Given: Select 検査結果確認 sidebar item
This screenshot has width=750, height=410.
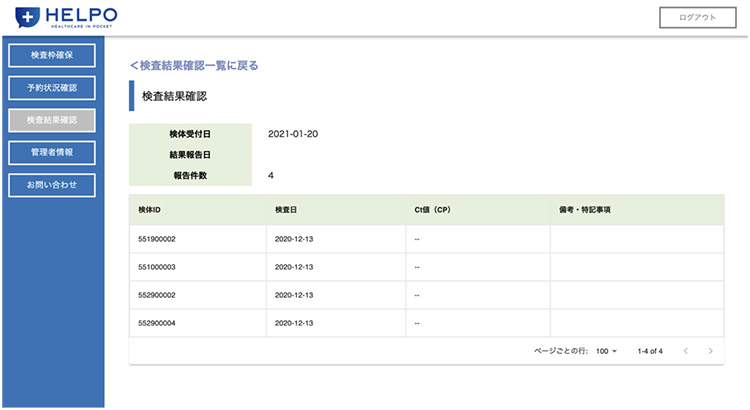Looking at the screenshot, I should click(51, 120).
